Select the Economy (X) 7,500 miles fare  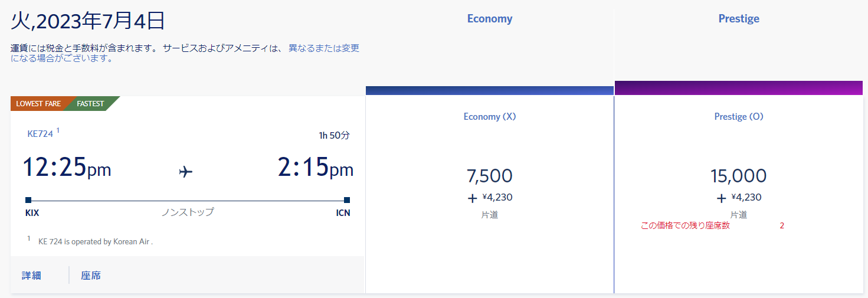[490, 176]
